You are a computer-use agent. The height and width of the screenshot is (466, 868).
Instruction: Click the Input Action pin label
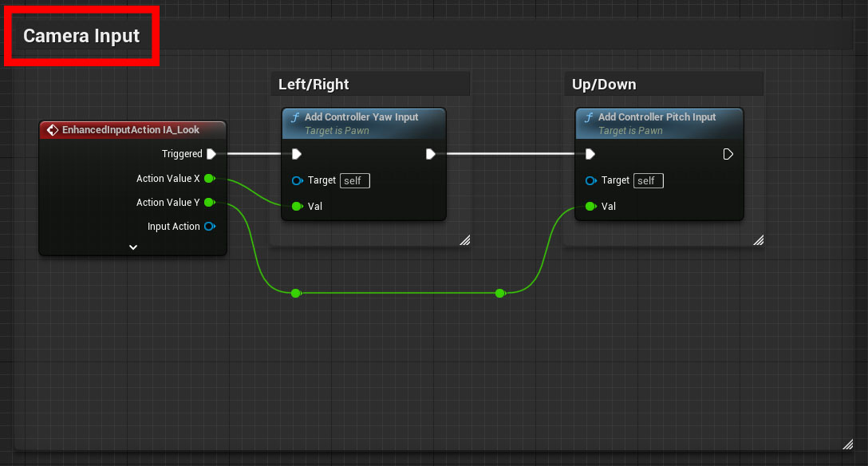point(173,227)
